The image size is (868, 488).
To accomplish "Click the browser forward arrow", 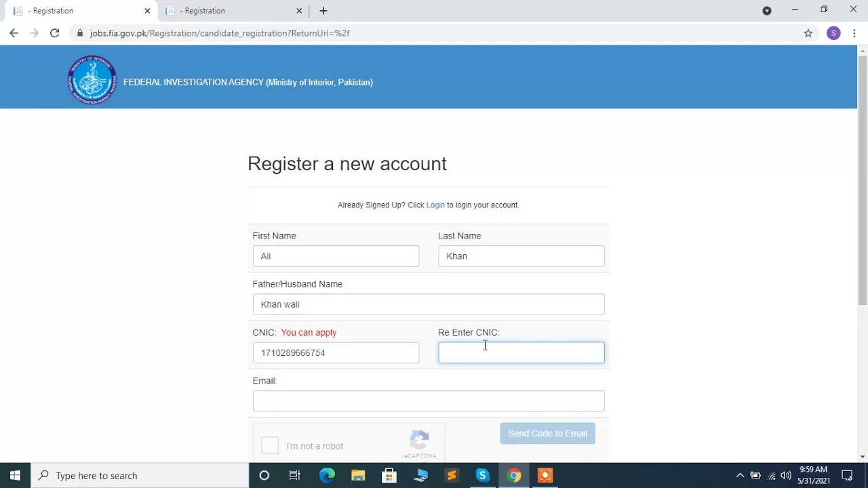I will click(x=34, y=33).
